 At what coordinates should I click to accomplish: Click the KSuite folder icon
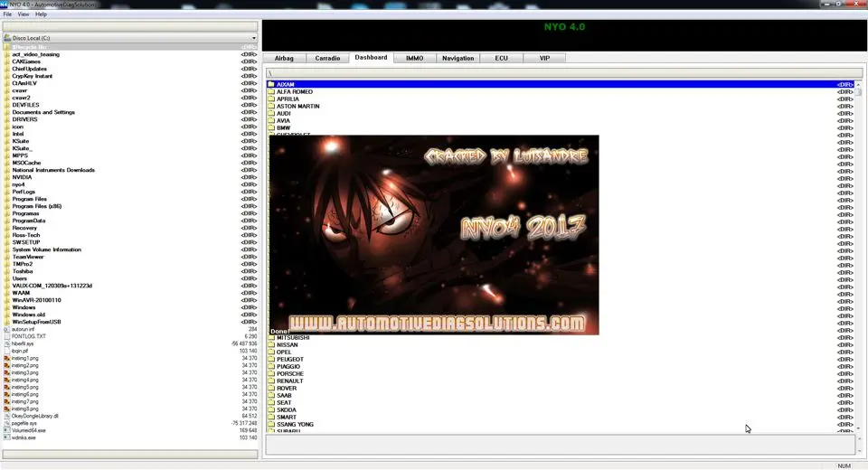(6, 141)
